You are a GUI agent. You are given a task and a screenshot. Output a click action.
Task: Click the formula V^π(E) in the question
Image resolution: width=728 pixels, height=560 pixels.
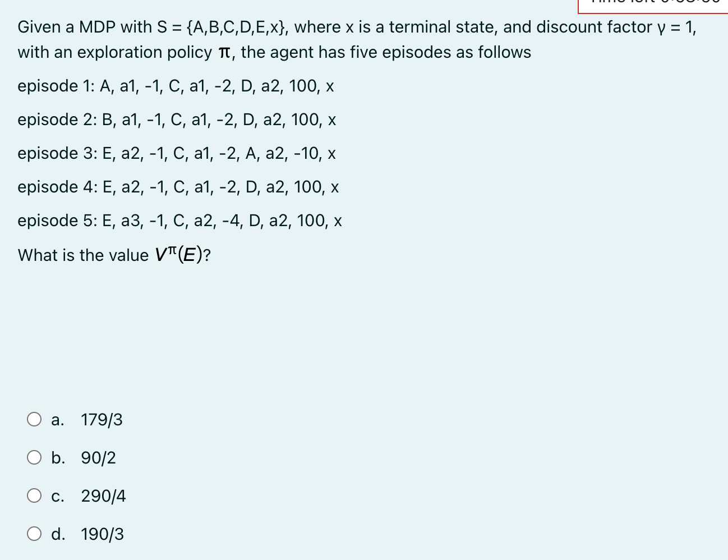coord(181,255)
